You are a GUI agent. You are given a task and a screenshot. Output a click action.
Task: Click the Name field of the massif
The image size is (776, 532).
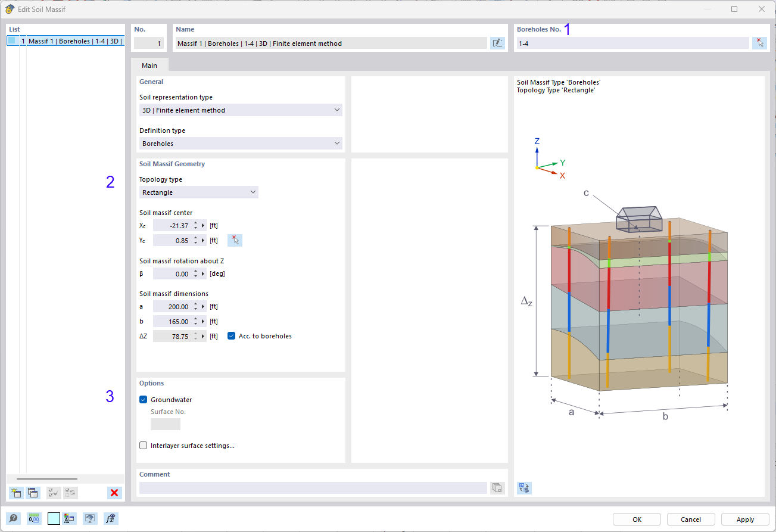(331, 43)
